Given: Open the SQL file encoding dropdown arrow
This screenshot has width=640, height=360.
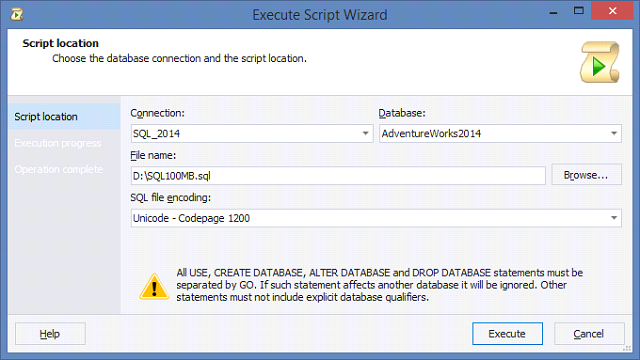Looking at the screenshot, I should pos(613,218).
